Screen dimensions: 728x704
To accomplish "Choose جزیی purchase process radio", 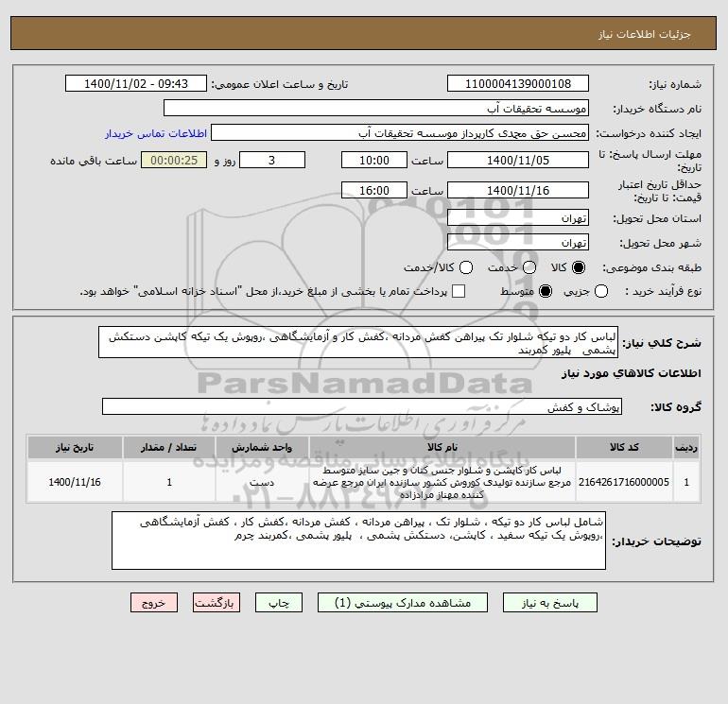I will (601, 291).
